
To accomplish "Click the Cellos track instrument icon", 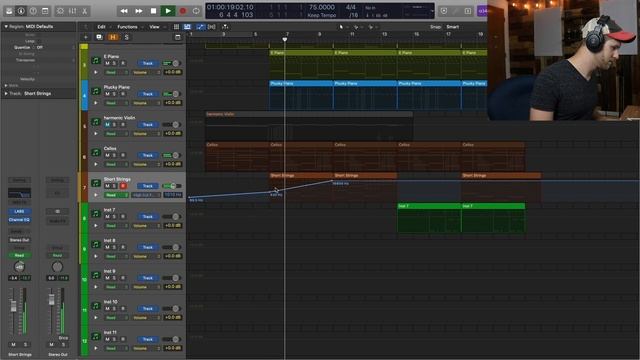I will tap(96, 152).
